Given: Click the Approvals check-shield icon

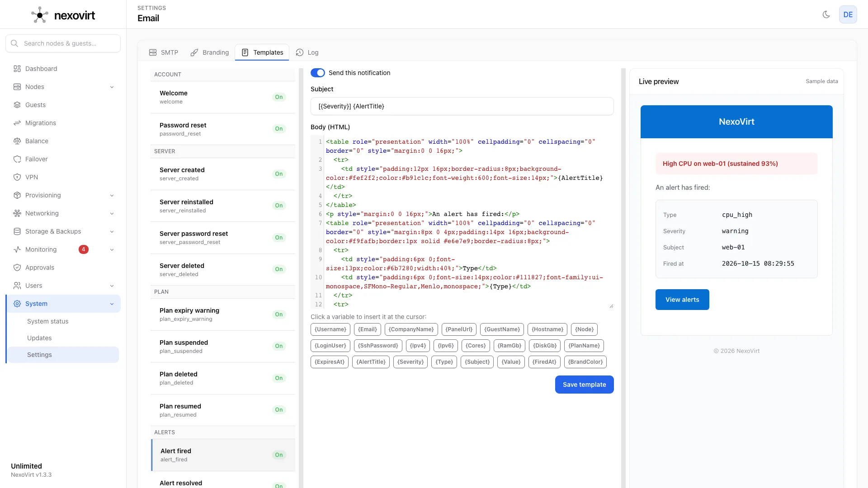Looking at the screenshot, I should pyautogui.click(x=17, y=267).
